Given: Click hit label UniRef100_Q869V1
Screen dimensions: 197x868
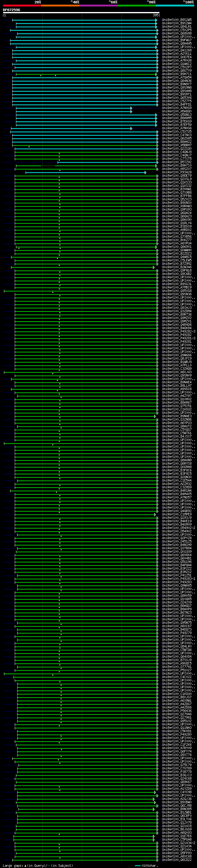Looking at the screenshot, I should tap(177, 247).
